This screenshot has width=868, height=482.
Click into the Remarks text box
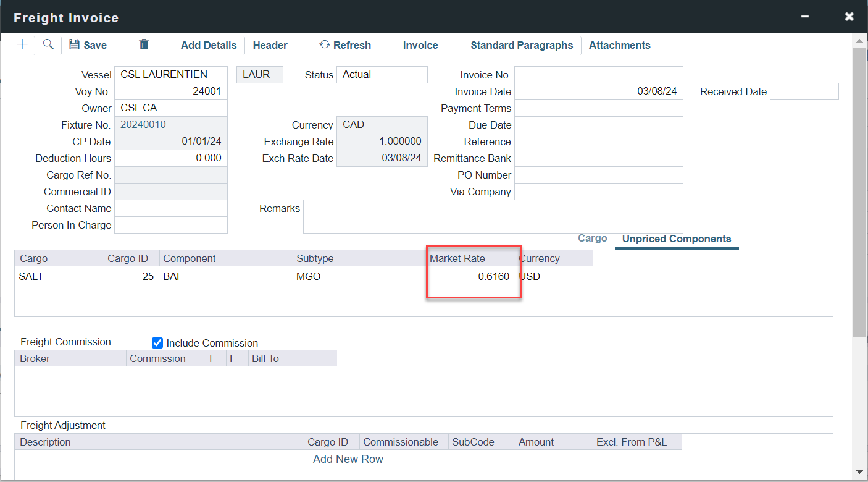[493, 216]
